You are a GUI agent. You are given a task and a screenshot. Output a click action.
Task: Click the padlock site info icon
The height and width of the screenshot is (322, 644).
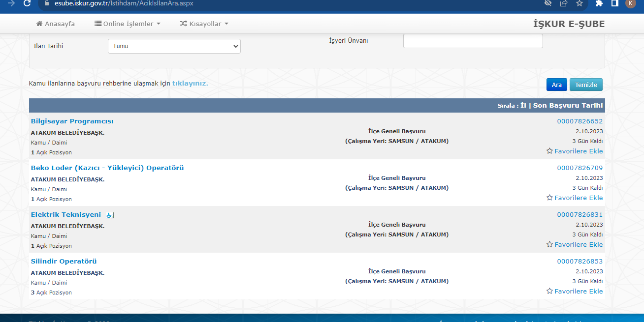tap(46, 3)
